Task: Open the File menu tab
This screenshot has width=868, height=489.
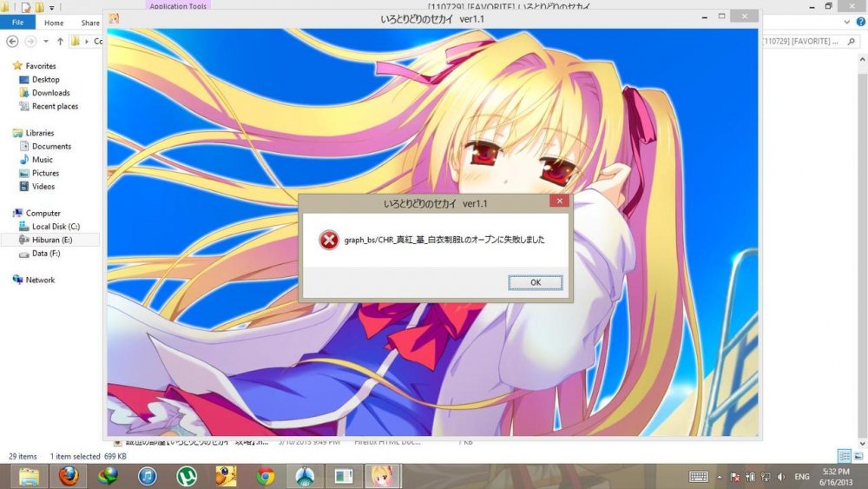Action: tap(17, 23)
